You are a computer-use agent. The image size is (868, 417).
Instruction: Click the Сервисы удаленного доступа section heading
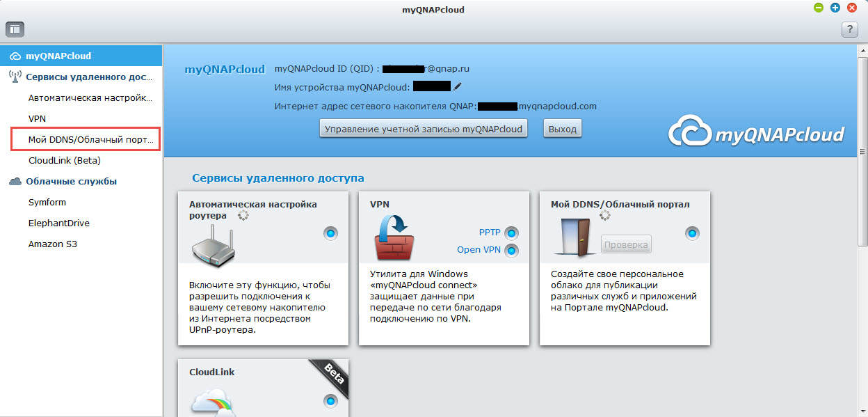point(278,178)
